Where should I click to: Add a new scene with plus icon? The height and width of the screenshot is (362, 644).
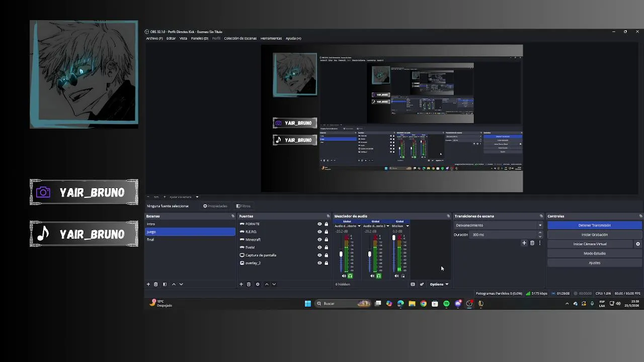[148, 284]
